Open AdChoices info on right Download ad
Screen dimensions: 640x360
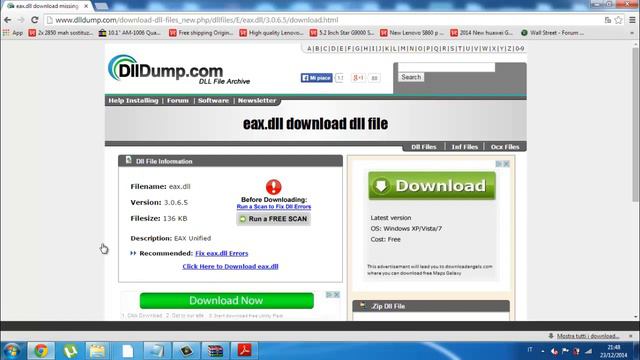pos(499,164)
